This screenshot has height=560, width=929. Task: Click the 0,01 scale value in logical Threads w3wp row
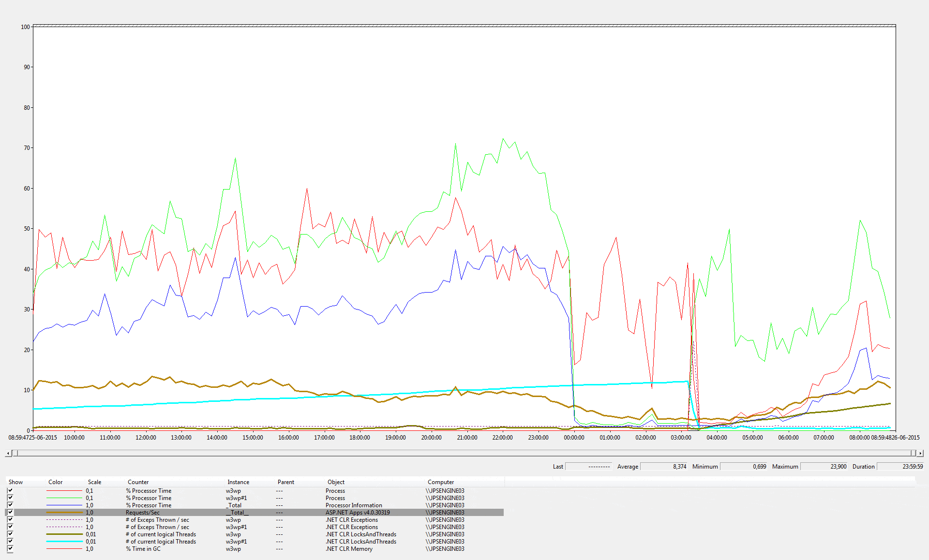tap(90, 534)
